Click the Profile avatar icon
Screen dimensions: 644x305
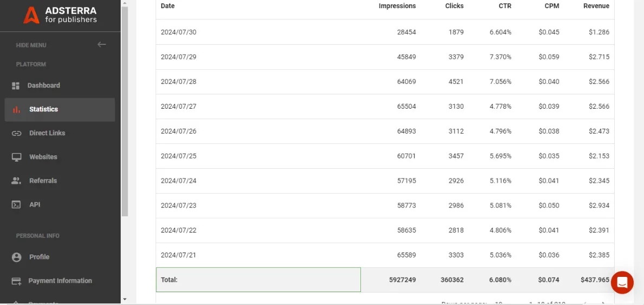pos(16,257)
